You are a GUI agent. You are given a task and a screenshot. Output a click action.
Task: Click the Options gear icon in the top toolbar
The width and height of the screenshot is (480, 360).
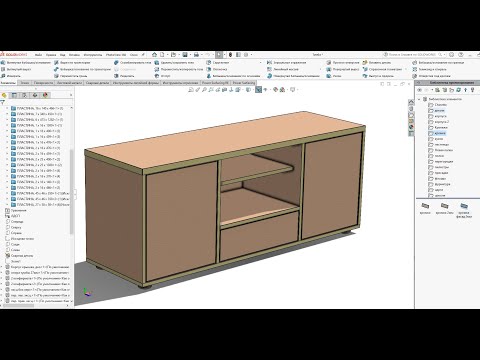tap(246, 55)
